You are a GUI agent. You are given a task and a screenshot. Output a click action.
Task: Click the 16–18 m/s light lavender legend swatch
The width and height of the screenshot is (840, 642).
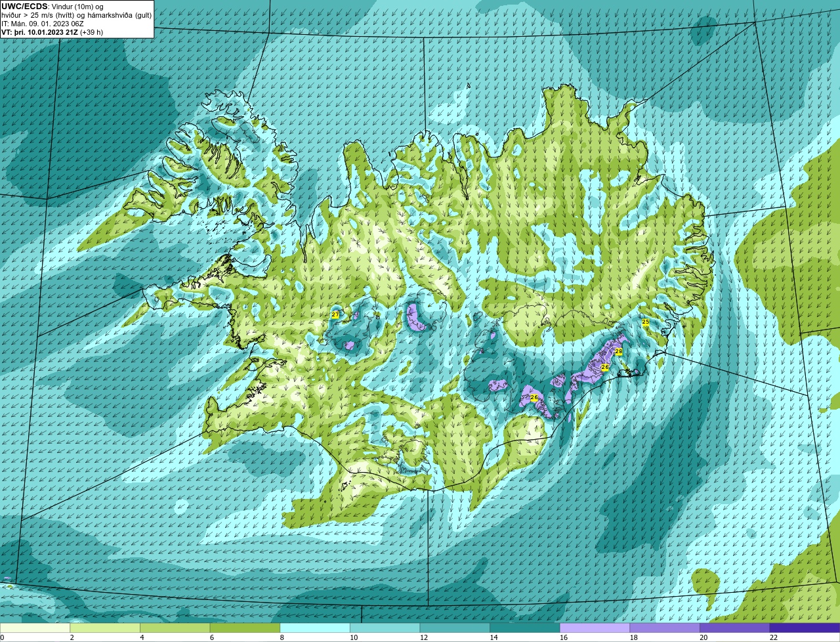(595, 628)
